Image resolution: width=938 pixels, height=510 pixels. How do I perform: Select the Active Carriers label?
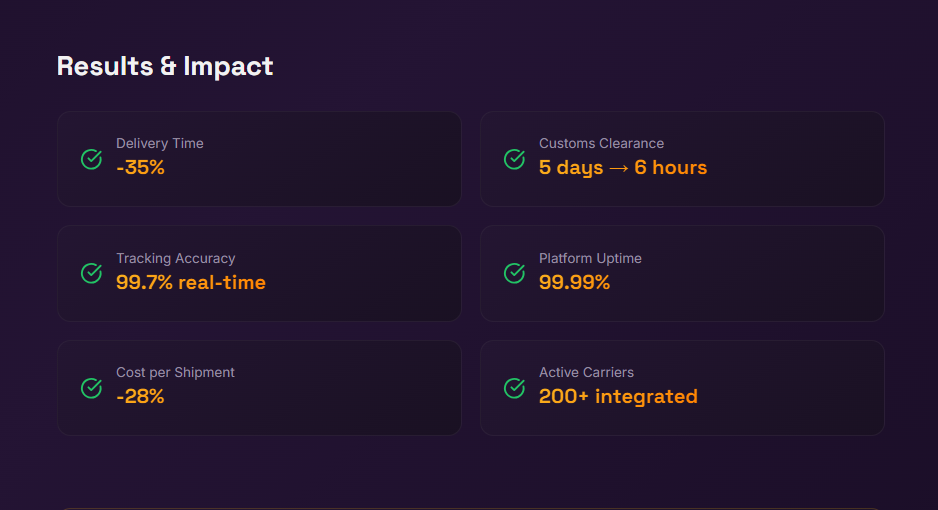click(586, 372)
